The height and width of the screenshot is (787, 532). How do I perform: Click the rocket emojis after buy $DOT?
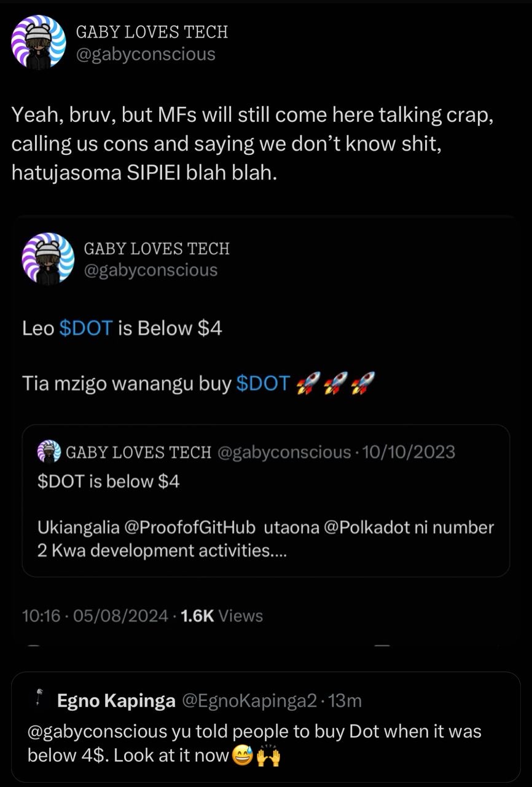(335, 384)
